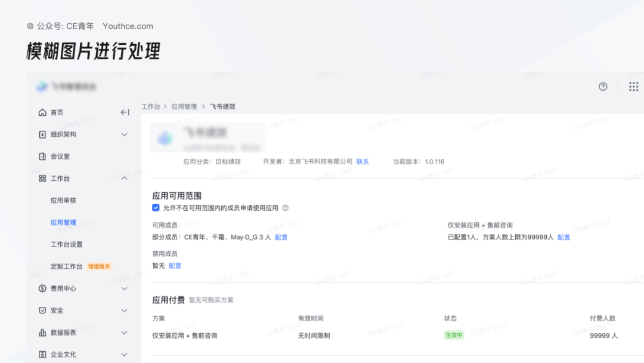This screenshot has height=363, width=644.
Task: Click the 有效时间 column header
Action: coord(311,318)
